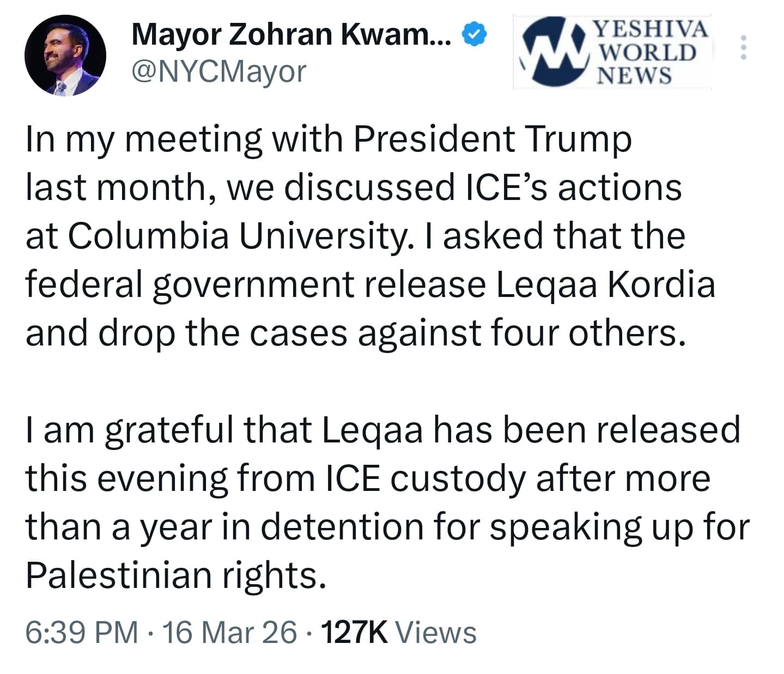Click the "16 Mar 26" post date

click(x=230, y=633)
